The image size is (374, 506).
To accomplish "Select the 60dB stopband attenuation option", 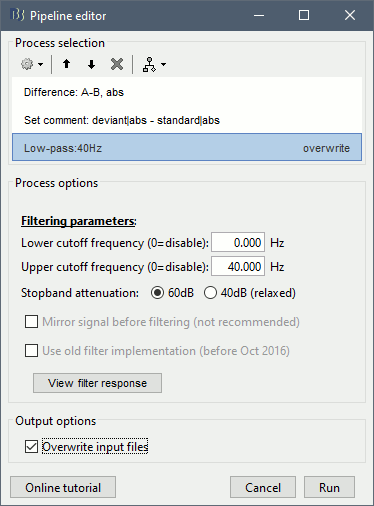I will click(x=157, y=293).
